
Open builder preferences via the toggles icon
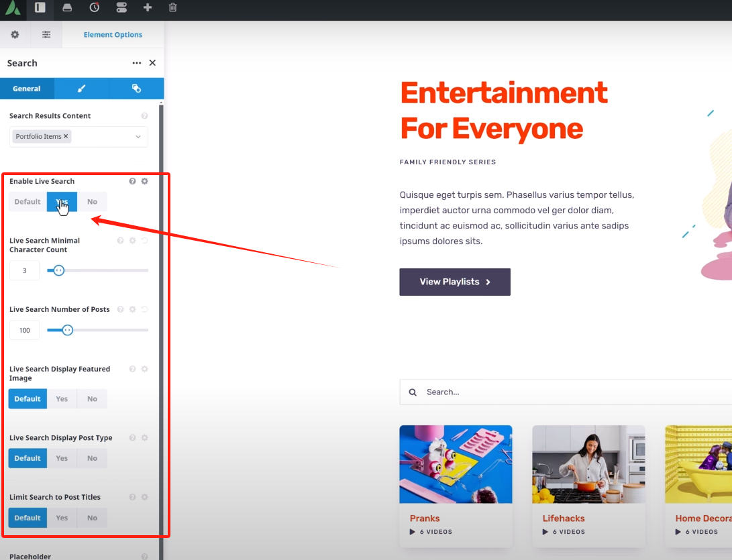[121, 9]
